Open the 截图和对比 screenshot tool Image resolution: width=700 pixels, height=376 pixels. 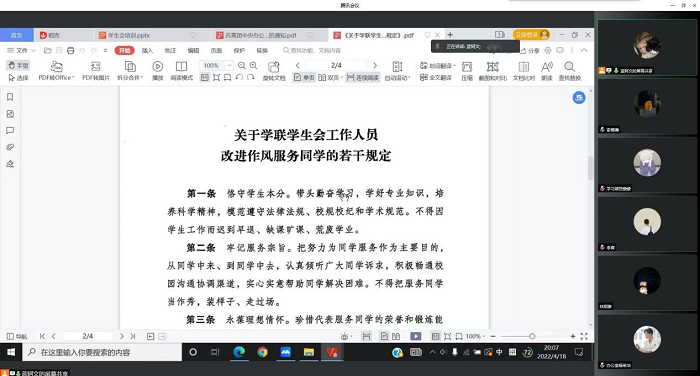point(493,71)
